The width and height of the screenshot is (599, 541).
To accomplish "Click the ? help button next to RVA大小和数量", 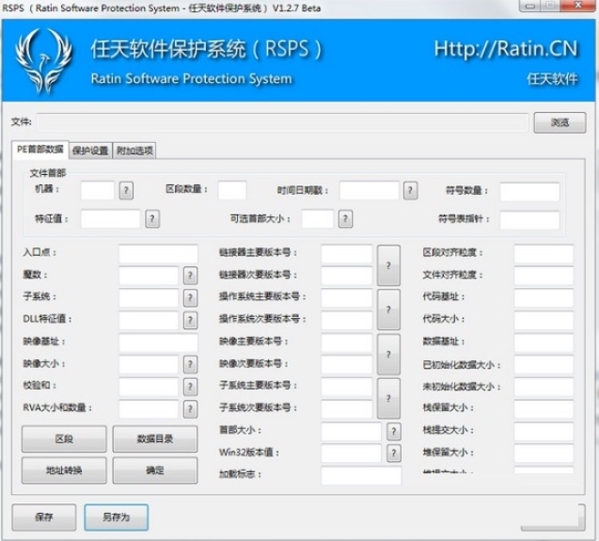I will (x=190, y=409).
